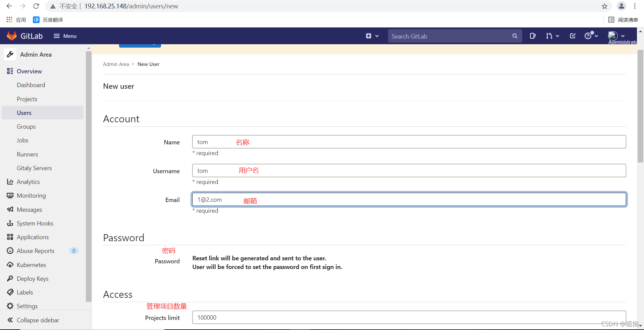Open the Issues icon in navbar
644x330 pixels.
[x=533, y=36]
